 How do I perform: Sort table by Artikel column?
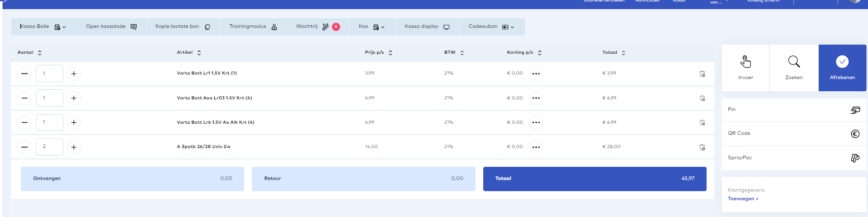(189, 53)
